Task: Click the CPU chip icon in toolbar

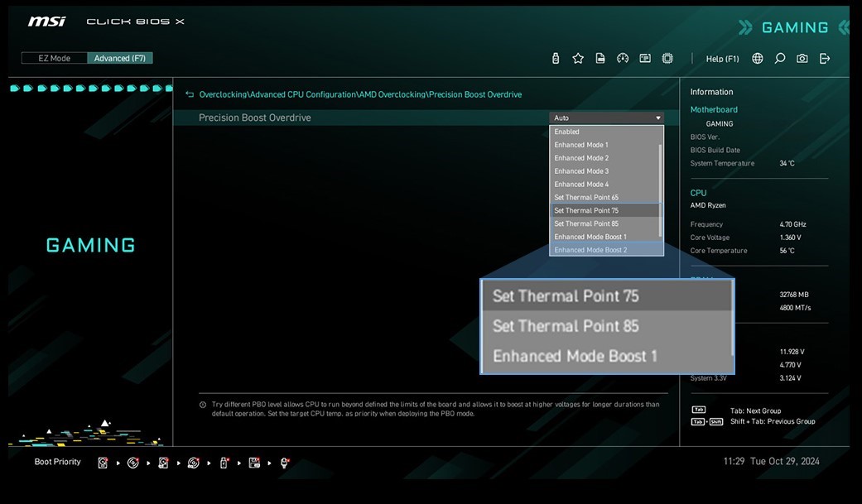Action: click(x=667, y=58)
